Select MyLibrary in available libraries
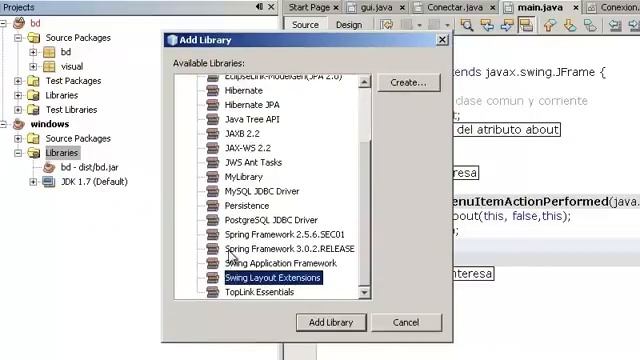The width and height of the screenshot is (640, 360). [243, 177]
